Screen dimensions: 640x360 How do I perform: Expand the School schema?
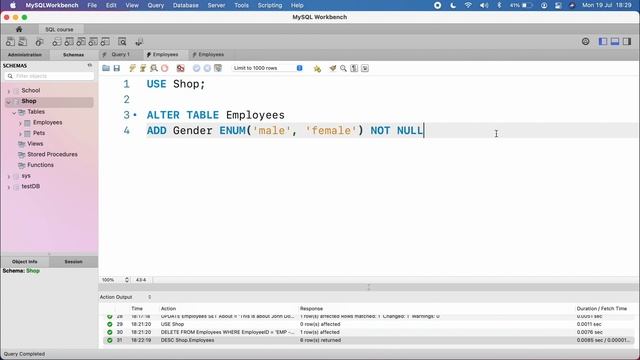9,91
